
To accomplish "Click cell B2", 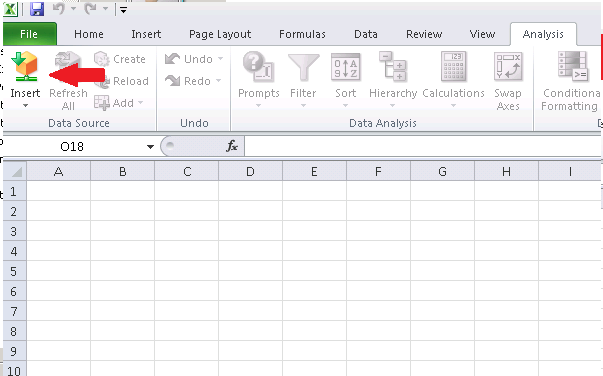I will point(123,211).
